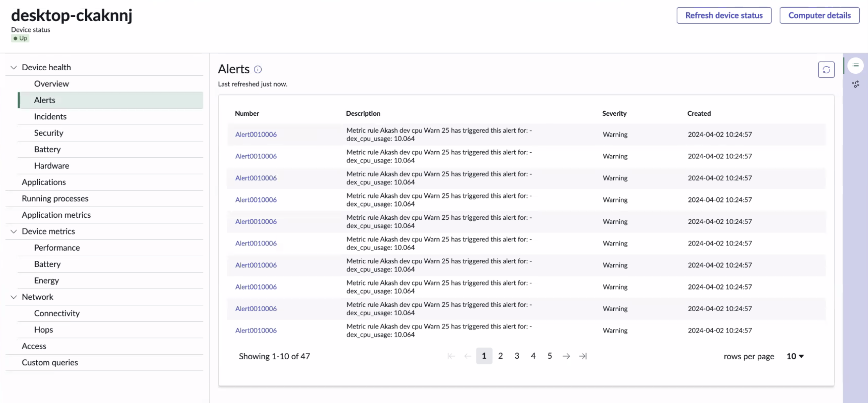This screenshot has width=868, height=403.
Task: Click the Number column header
Action: [247, 114]
